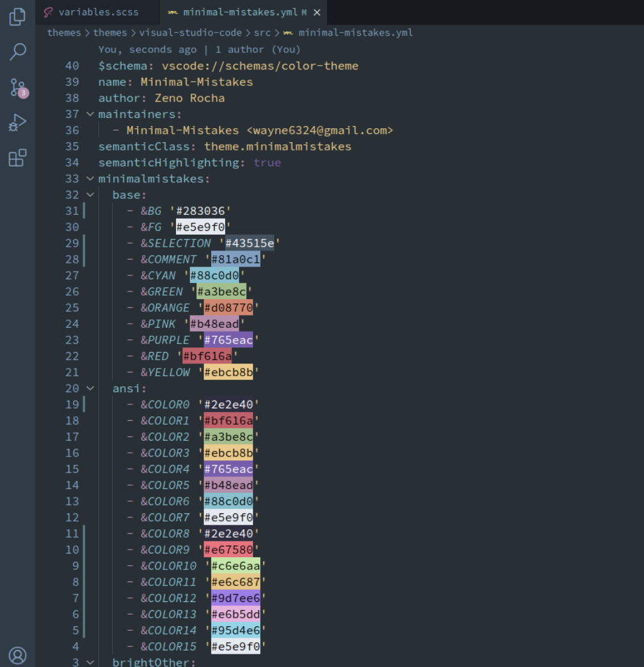644x667 pixels.
Task: Click the 'ansi:' key text
Action: 129,388
